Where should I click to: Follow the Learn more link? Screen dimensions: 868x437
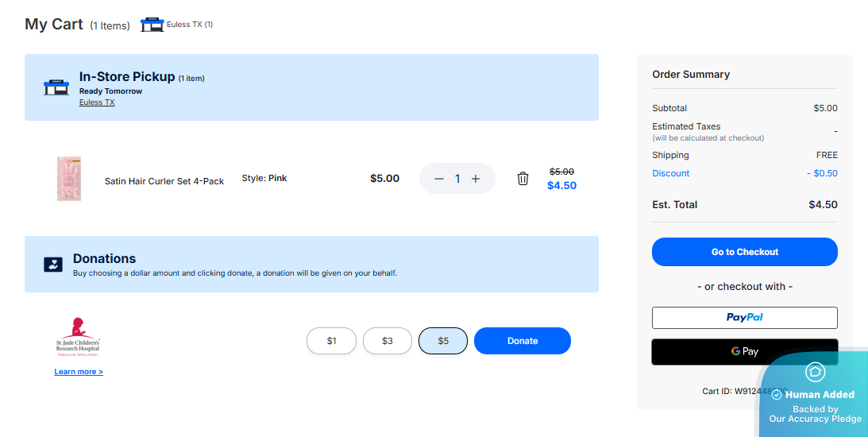point(79,372)
